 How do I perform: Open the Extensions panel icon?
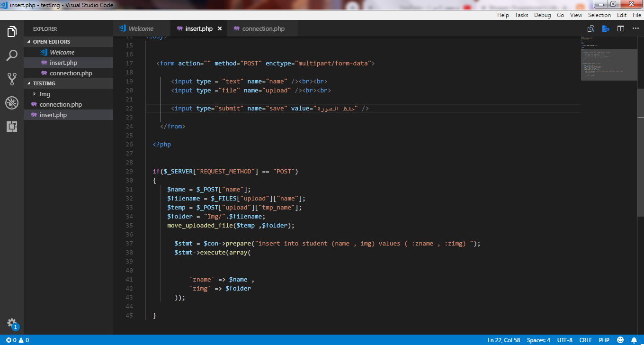tap(11, 127)
